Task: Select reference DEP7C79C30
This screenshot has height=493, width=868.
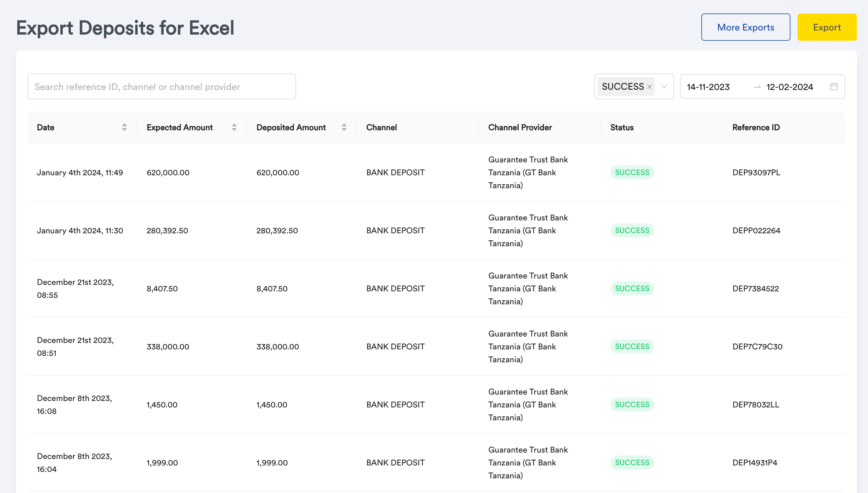Action: pyautogui.click(x=757, y=346)
